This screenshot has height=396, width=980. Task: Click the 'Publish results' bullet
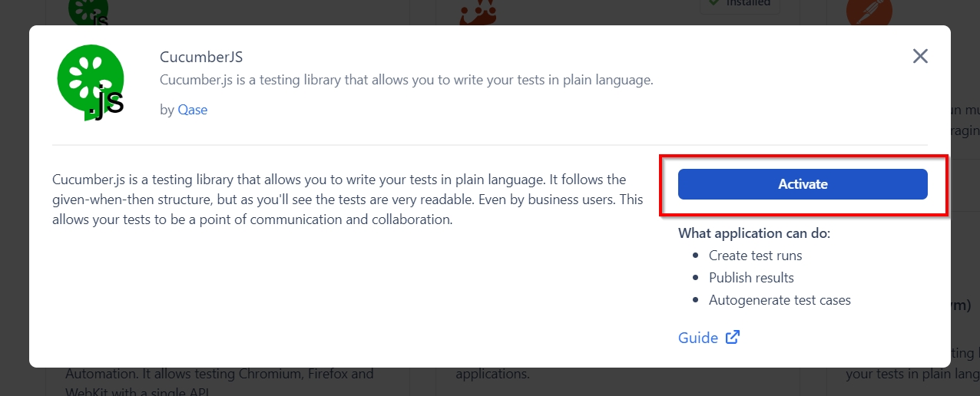tap(751, 278)
